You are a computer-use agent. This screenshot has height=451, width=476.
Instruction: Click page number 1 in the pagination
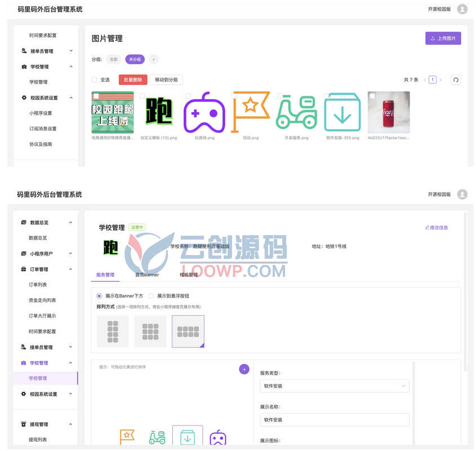pyautogui.click(x=432, y=80)
